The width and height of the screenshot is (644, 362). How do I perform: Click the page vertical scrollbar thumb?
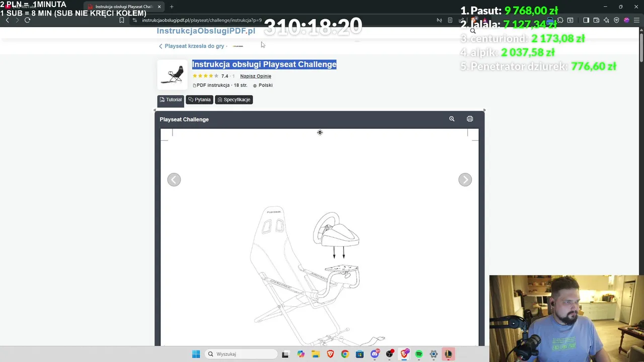click(x=641, y=48)
